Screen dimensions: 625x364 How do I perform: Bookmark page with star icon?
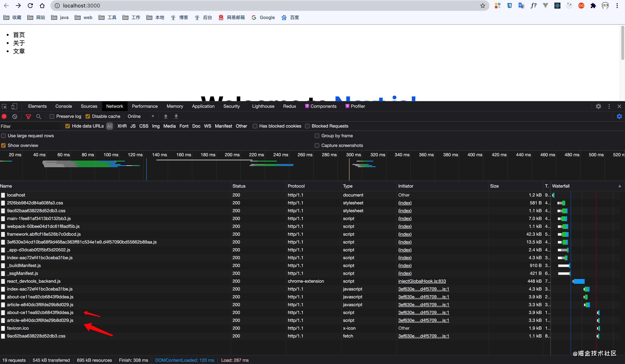tap(482, 5)
